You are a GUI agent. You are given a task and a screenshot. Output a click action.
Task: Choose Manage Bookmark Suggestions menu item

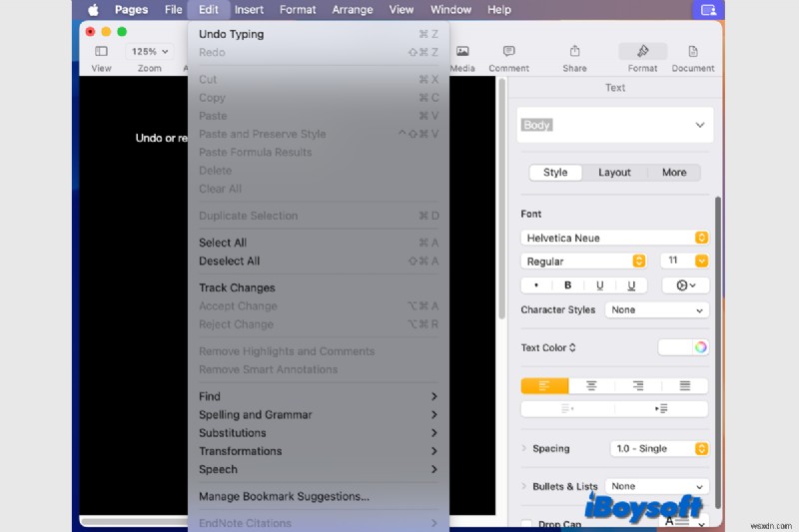point(319,496)
